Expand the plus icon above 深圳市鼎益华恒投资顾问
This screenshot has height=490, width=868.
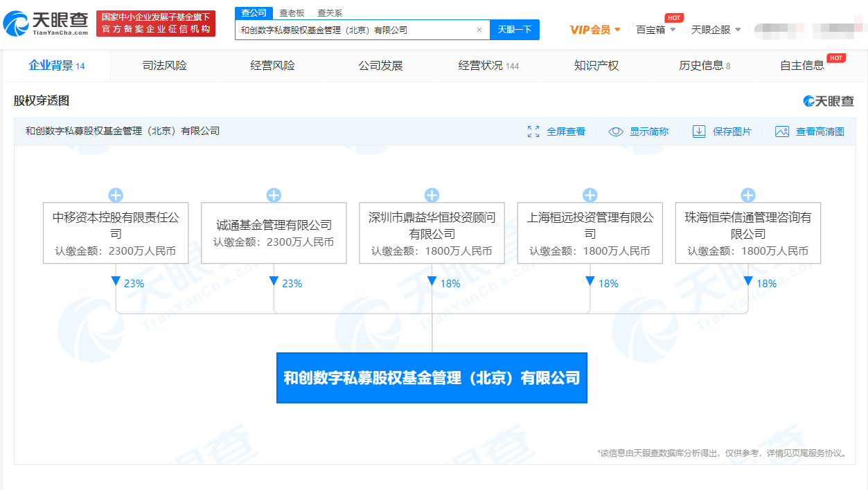coord(432,195)
